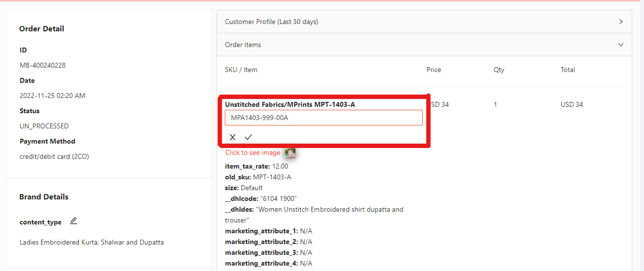The height and width of the screenshot is (271, 644).
Task: Open the product thumbnail image
Action: (290, 153)
